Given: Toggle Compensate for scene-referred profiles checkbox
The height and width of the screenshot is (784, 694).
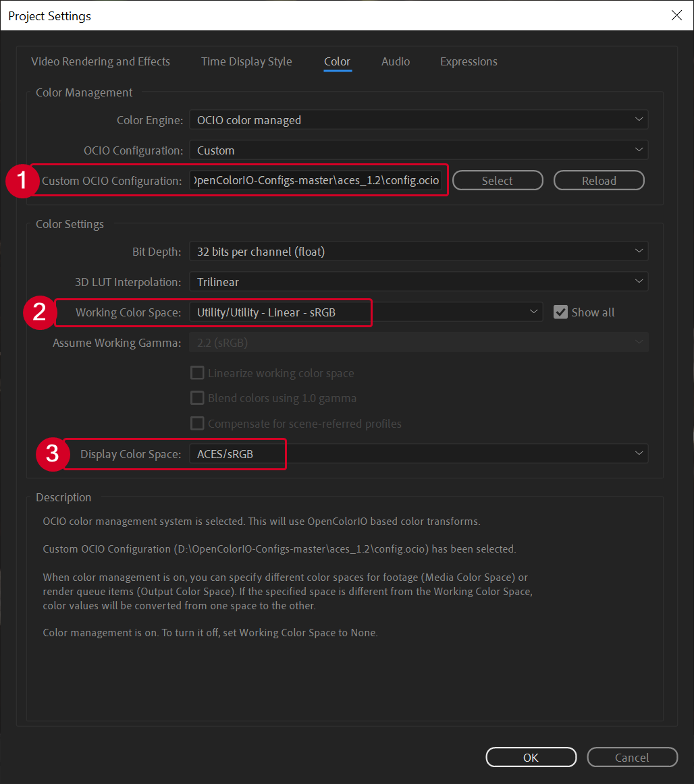Looking at the screenshot, I should coord(198,424).
